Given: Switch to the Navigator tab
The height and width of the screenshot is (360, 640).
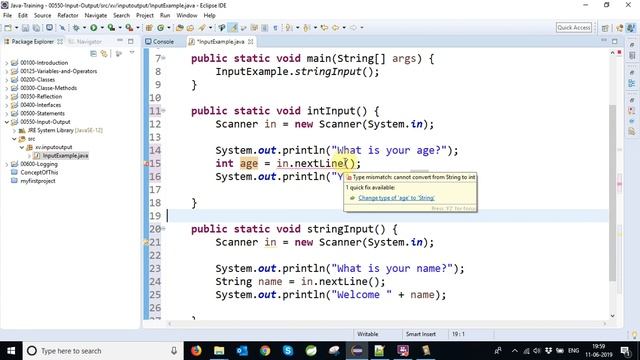Looking at the screenshot, I should click(86, 42).
